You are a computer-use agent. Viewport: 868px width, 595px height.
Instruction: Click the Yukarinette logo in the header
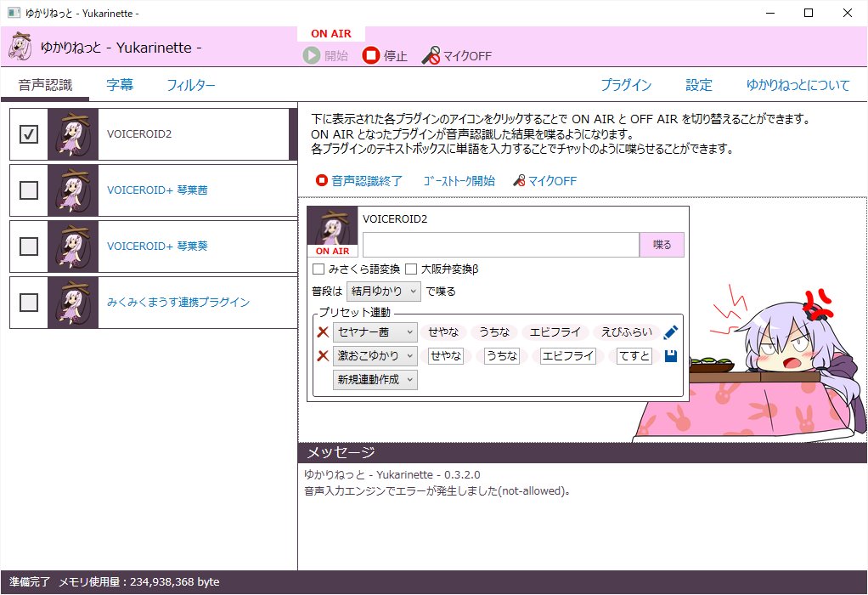click(20, 47)
